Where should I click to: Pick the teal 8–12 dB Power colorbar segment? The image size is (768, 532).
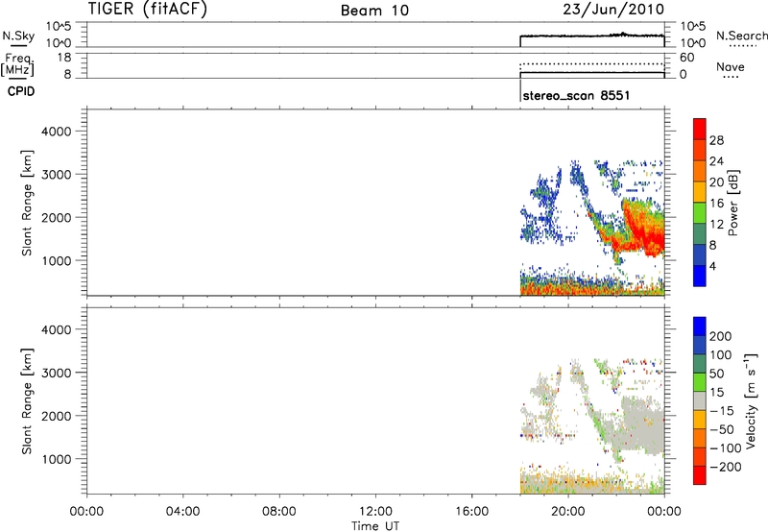700,234
